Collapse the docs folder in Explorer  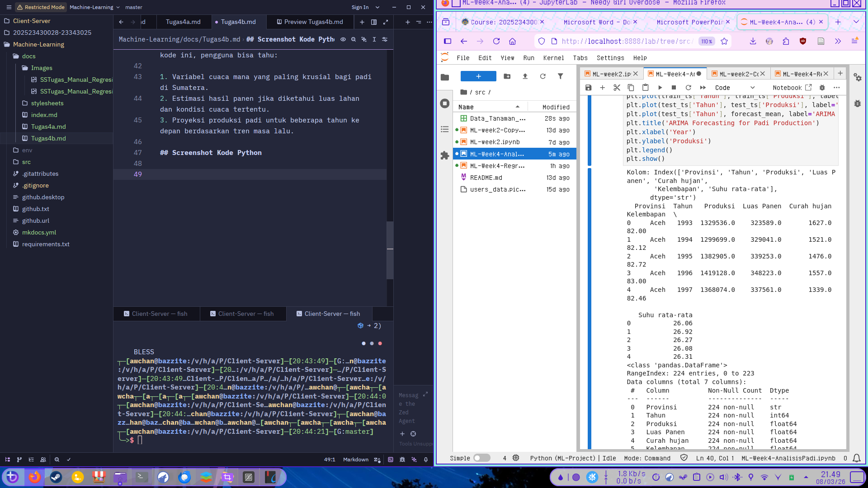(x=29, y=56)
